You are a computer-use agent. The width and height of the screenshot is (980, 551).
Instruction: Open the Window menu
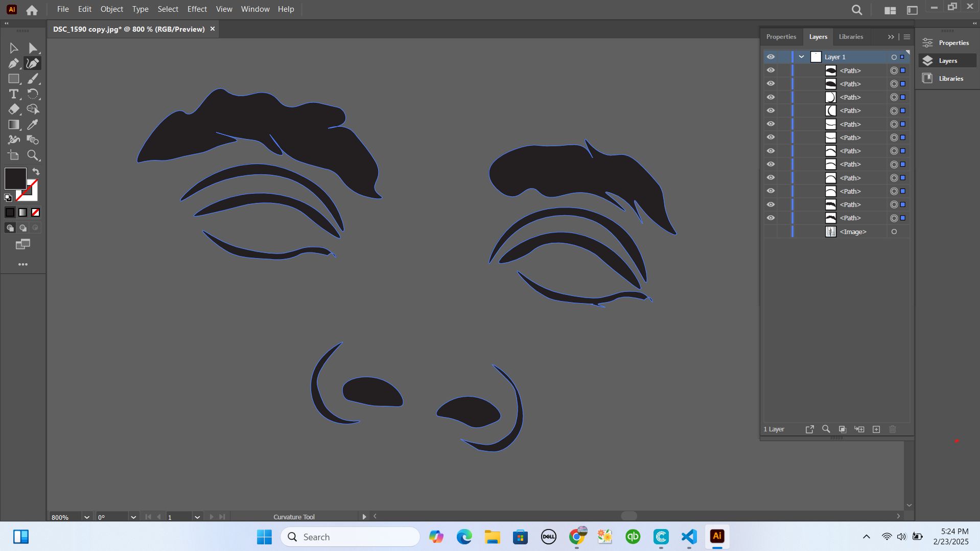pyautogui.click(x=255, y=9)
